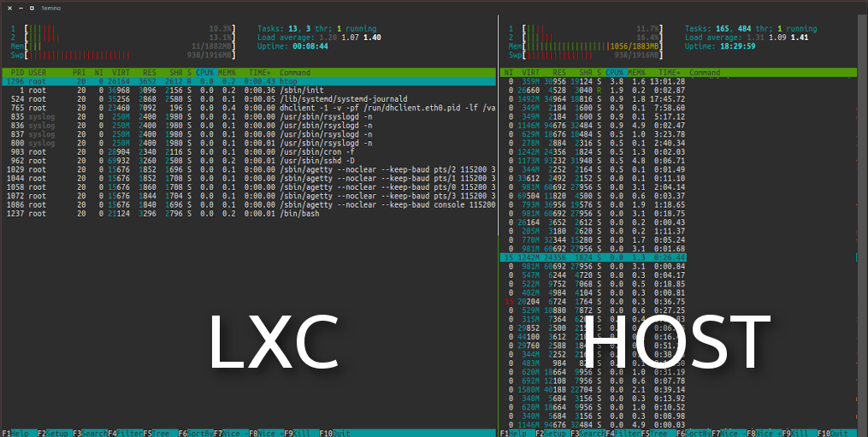Click Uptime value 18:29:59
The height and width of the screenshot is (437, 868).
click(x=737, y=46)
